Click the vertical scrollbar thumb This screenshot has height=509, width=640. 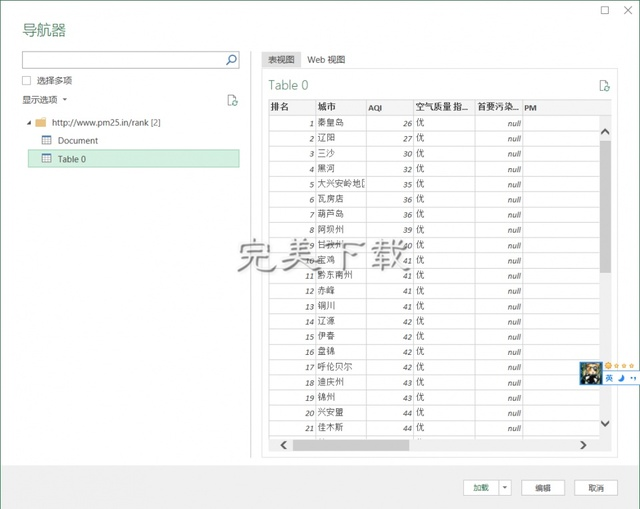click(x=605, y=207)
